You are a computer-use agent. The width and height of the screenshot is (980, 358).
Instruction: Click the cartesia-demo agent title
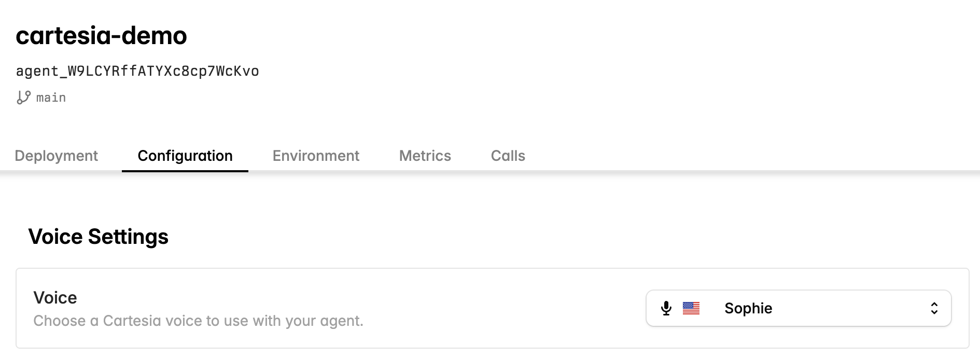[x=102, y=35]
